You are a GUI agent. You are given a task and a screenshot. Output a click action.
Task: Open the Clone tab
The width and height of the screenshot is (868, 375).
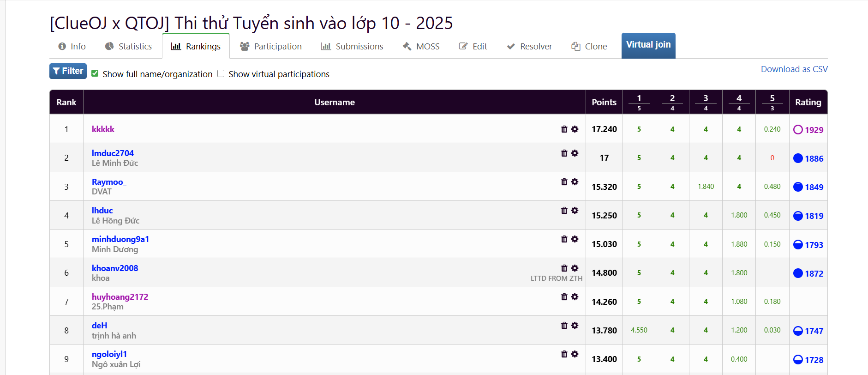589,46
